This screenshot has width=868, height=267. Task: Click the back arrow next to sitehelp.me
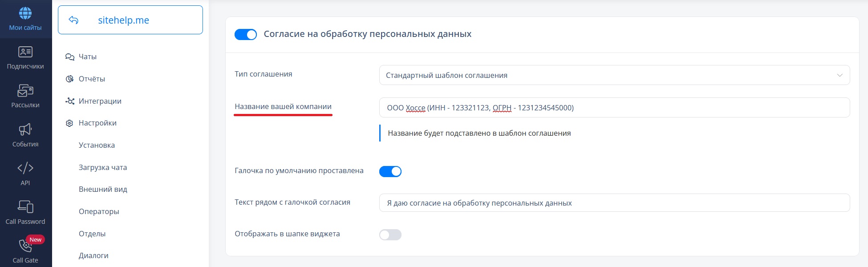click(74, 20)
